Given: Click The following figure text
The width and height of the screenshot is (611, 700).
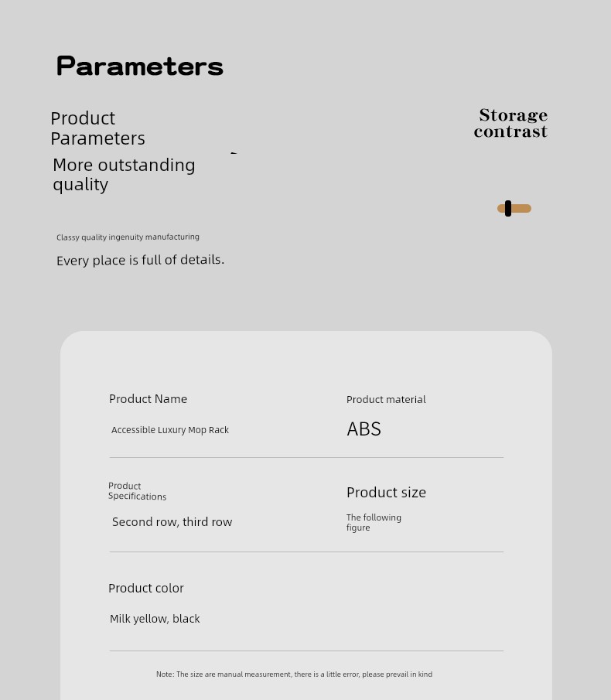Looking at the screenshot, I should click(x=374, y=523).
